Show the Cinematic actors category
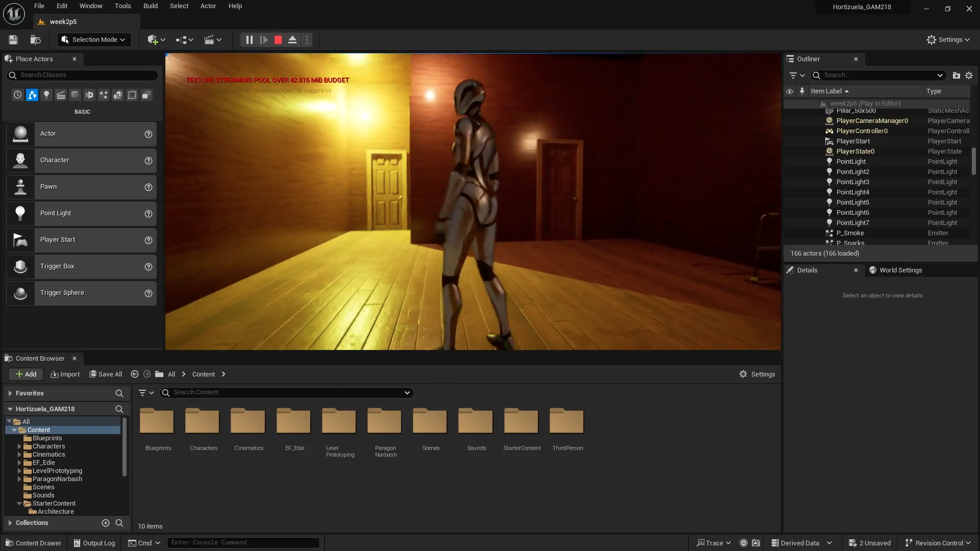980x551 pixels. click(x=61, y=95)
